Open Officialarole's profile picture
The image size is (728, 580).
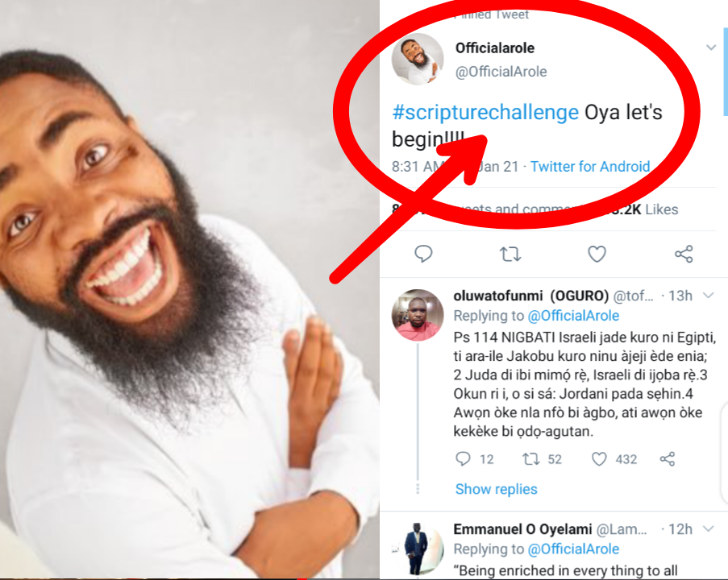click(x=418, y=60)
